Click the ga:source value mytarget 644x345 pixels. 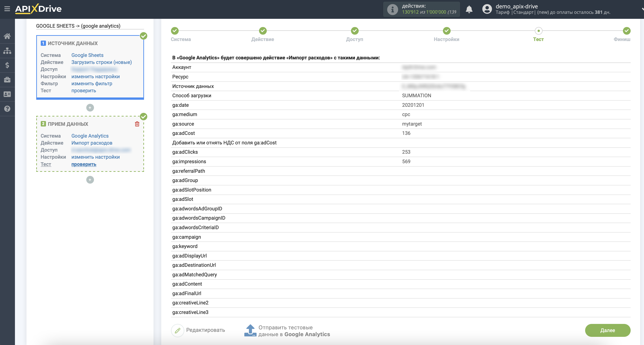point(412,124)
